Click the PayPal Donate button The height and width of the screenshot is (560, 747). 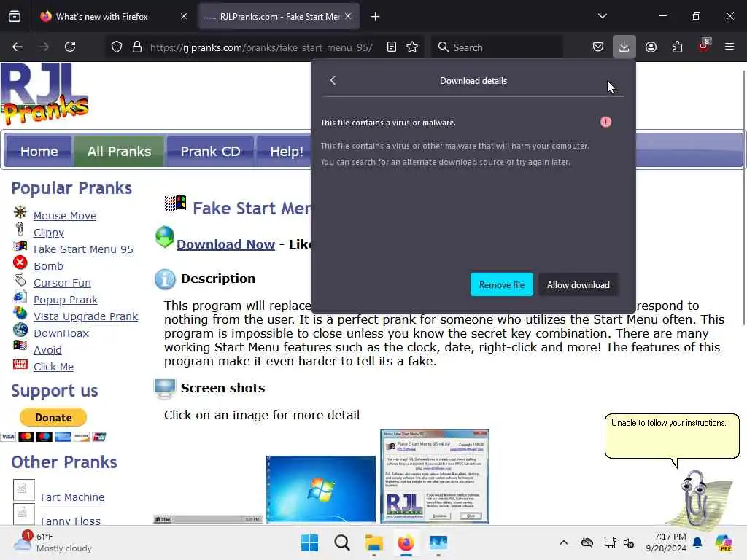click(x=53, y=418)
